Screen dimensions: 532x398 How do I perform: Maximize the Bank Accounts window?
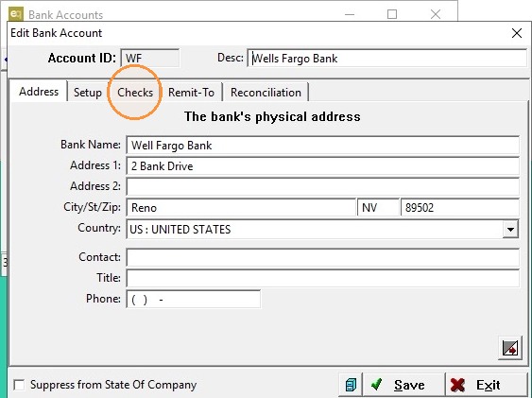pyautogui.click(x=392, y=14)
